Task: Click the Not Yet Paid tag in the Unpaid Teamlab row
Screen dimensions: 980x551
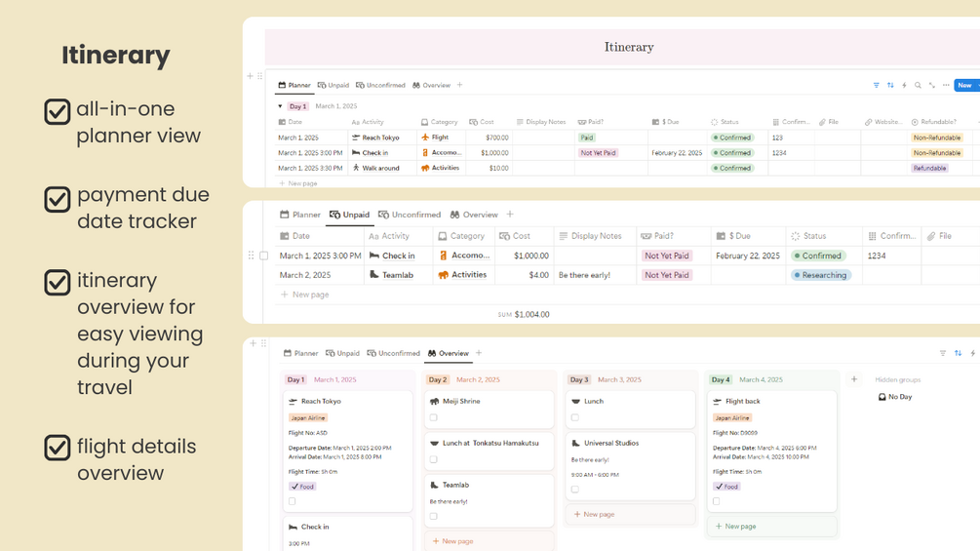Action: click(x=667, y=275)
